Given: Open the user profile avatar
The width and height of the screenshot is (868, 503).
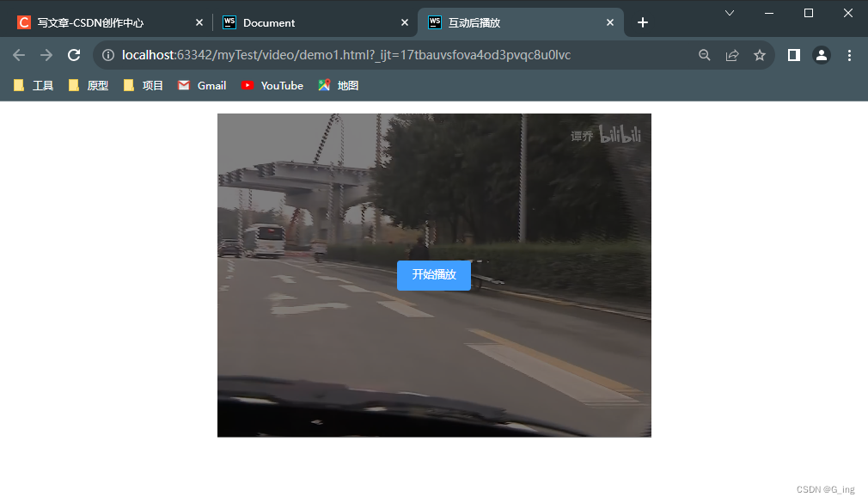Looking at the screenshot, I should (x=822, y=55).
